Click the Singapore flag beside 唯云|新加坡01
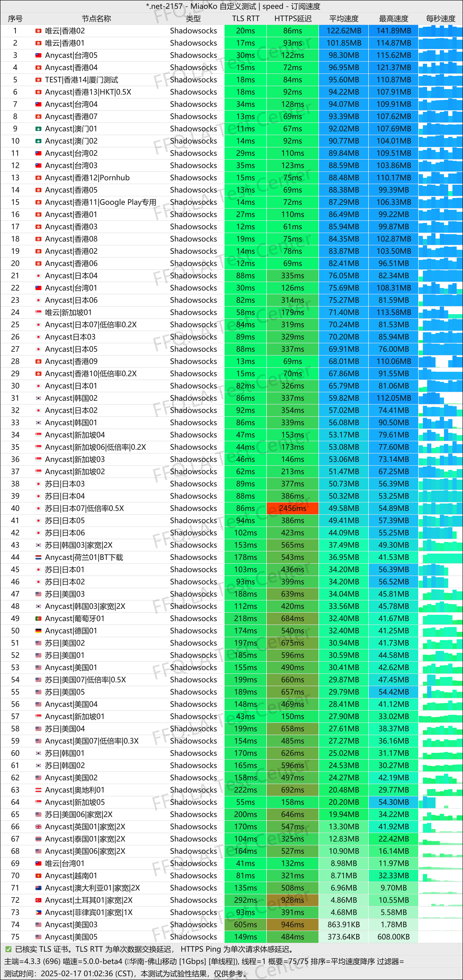The width and height of the screenshot is (463, 980). pos(38,312)
